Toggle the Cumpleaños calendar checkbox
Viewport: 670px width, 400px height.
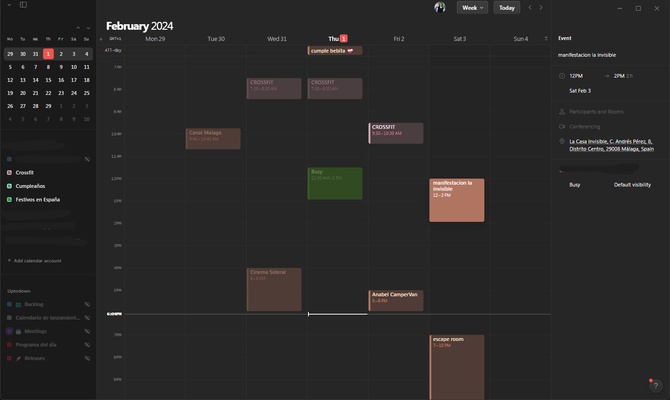click(x=9, y=186)
